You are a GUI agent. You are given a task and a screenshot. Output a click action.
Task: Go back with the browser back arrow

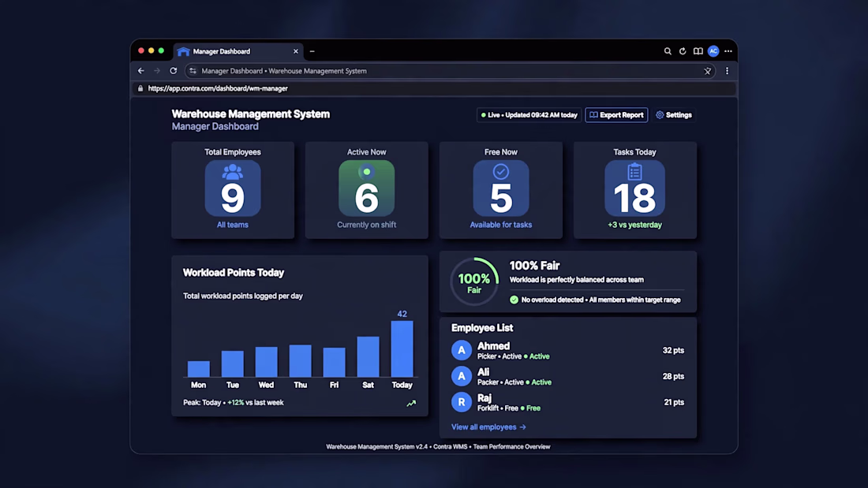(x=141, y=71)
